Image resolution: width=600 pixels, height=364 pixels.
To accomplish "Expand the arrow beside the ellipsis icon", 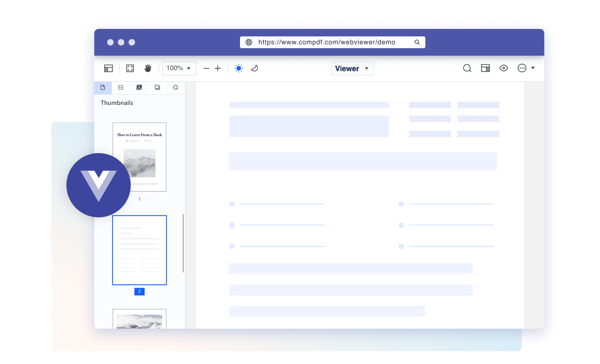I will tap(532, 69).
